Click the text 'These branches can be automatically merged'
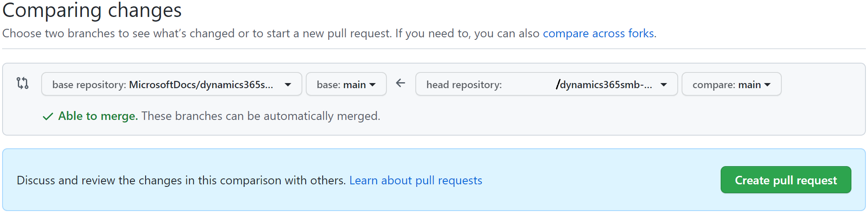The width and height of the screenshot is (868, 214). click(261, 116)
